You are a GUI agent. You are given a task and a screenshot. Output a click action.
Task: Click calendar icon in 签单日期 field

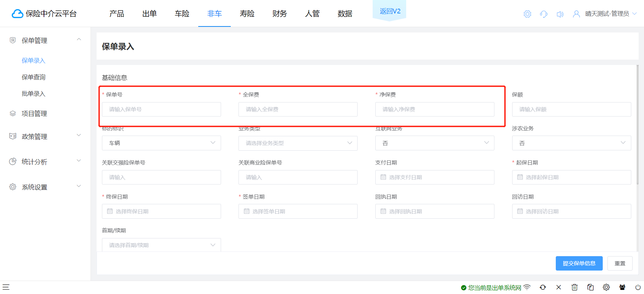[x=247, y=211]
